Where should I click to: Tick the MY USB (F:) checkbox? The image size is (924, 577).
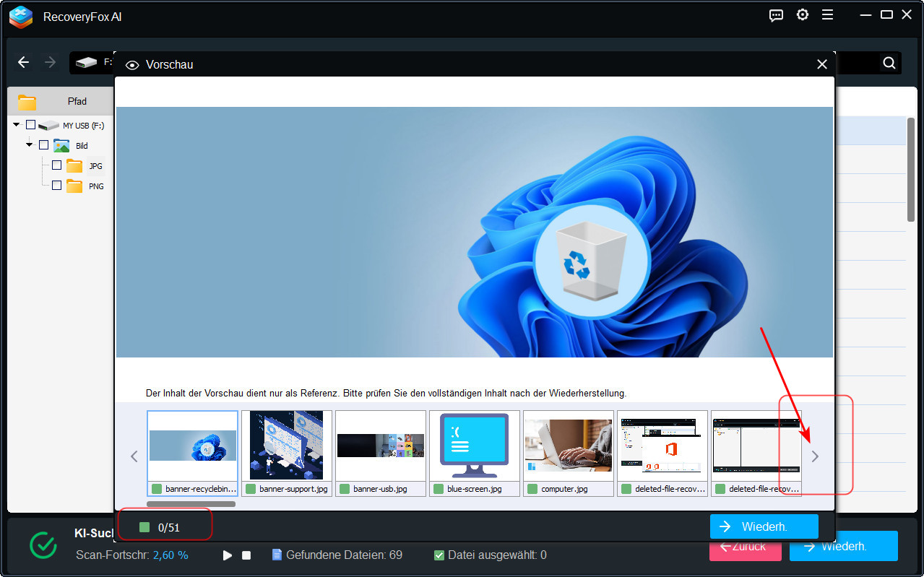(30, 125)
